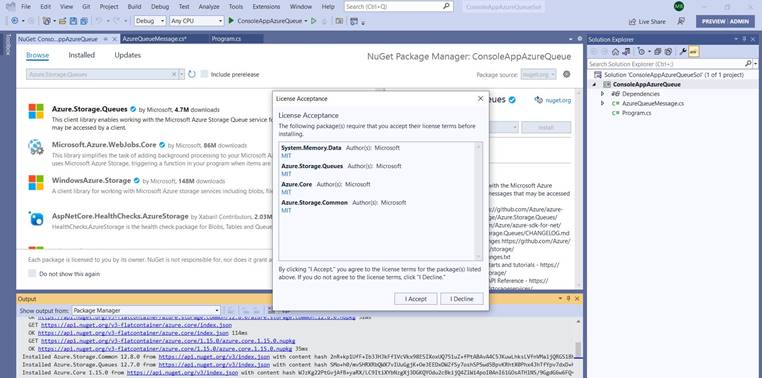The height and width of the screenshot is (378, 762).
Task: Click the I Decline button
Action: [x=462, y=299]
